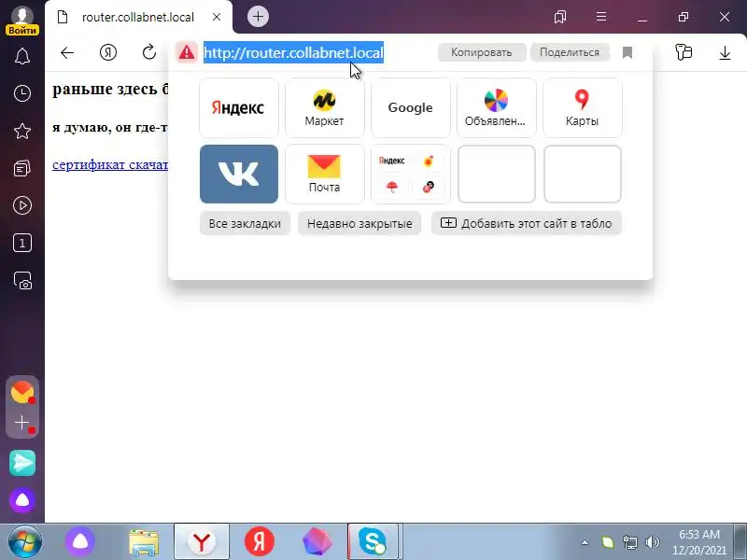
Task: Click the network tray icon
Action: (x=629, y=542)
